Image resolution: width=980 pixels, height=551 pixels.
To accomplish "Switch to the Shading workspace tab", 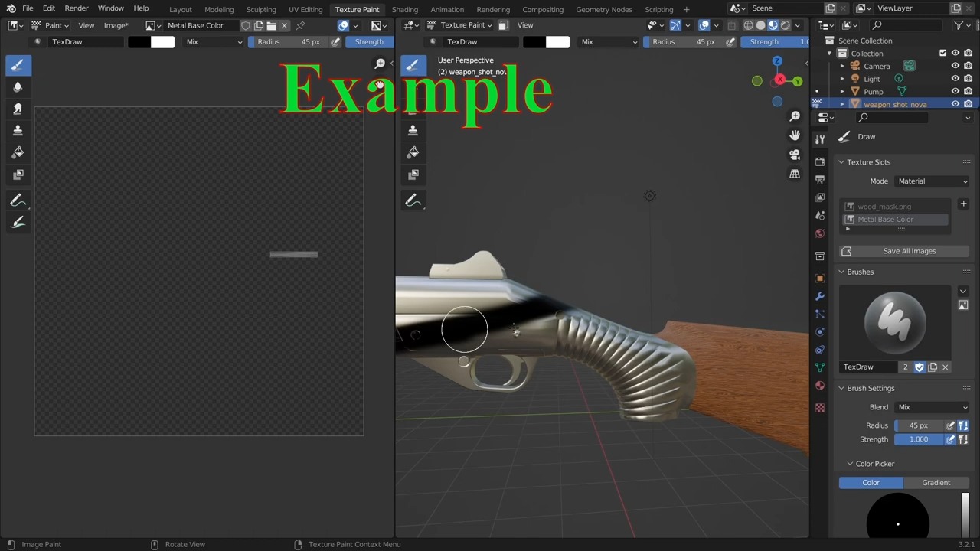I will (x=405, y=9).
